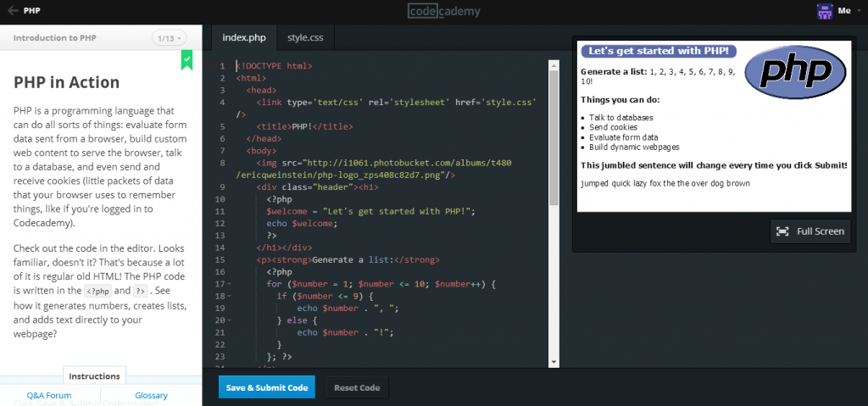The width and height of the screenshot is (868, 406).
Task: Click the inline <?php code tag
Action: pos(97,291)
